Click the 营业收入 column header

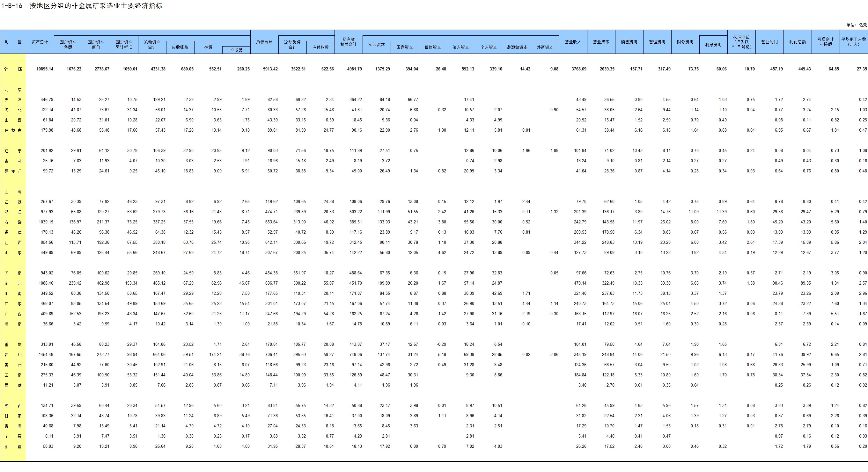573,42
